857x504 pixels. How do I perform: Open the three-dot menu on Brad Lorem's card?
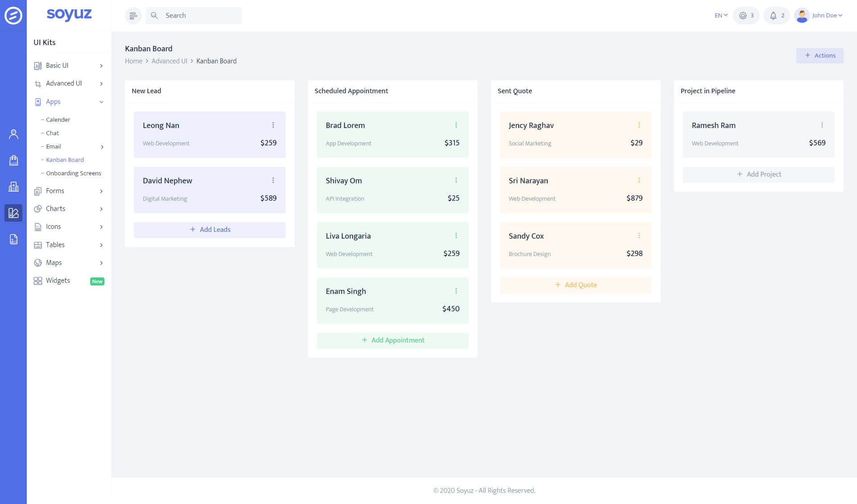pos(456,125)
